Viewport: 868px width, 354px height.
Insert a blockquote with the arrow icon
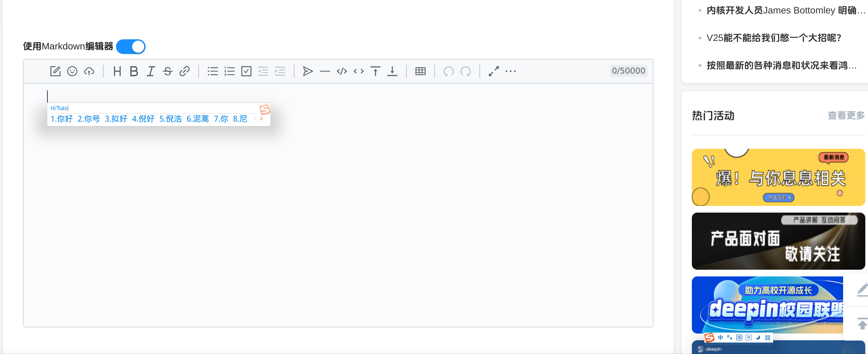point(308,71)
